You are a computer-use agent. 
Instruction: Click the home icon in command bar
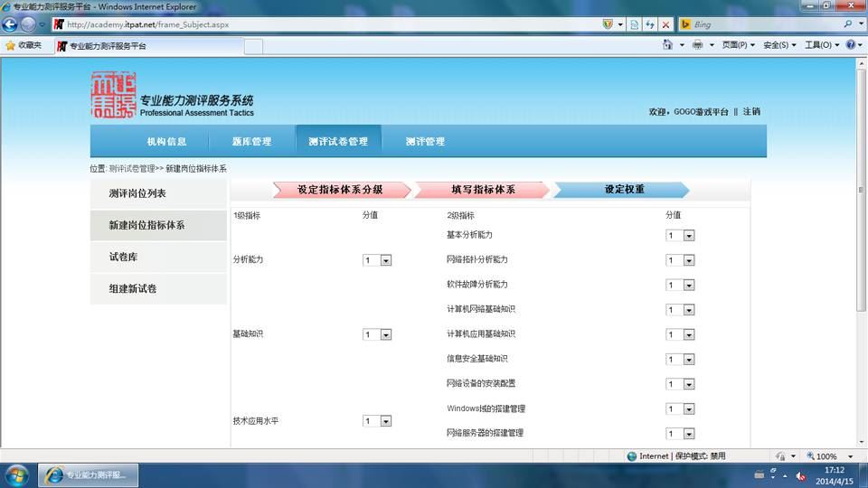click(x=667, y=45)
